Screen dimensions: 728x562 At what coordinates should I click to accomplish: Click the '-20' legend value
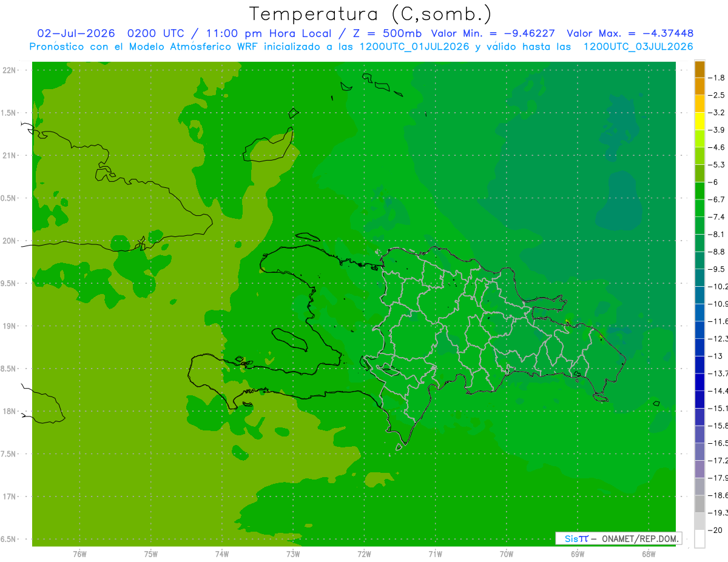(x=715, y=530)
